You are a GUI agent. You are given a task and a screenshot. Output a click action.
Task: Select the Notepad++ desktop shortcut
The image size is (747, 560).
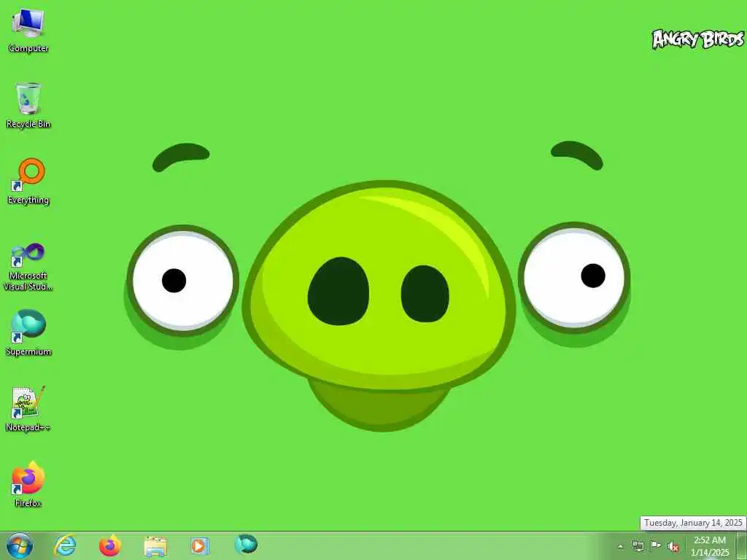tap(28, 408)
